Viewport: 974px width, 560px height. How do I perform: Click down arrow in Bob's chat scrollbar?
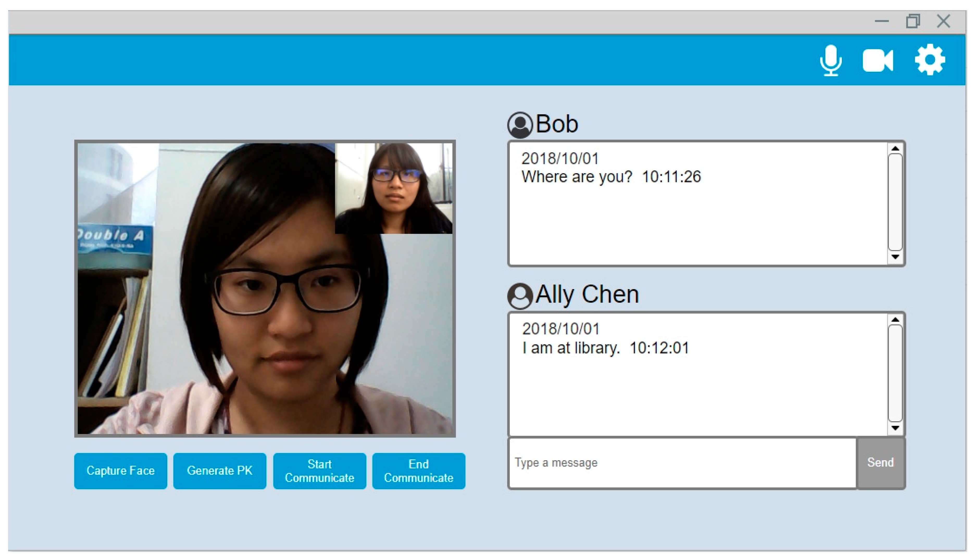point(895,257)
